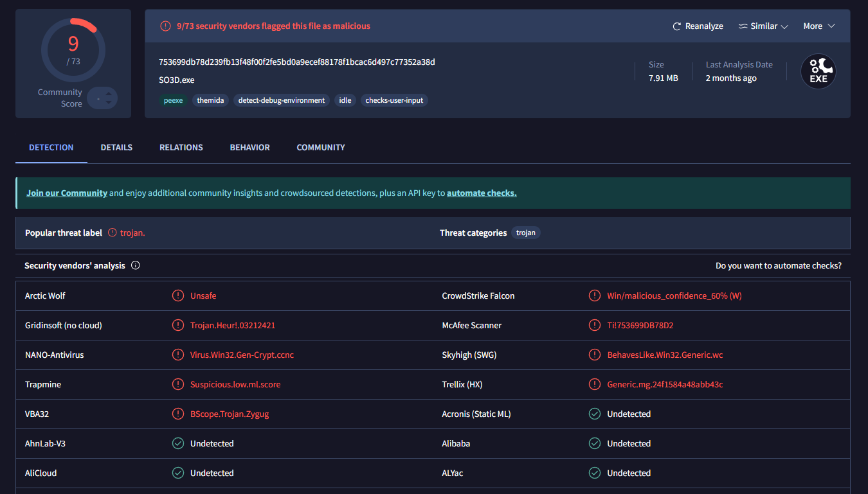Screen dimensions: 868x494
Task: Click the alert icon in CrowdStrike Falcon row
Action: pyautogui.click(x=595, y=296)
